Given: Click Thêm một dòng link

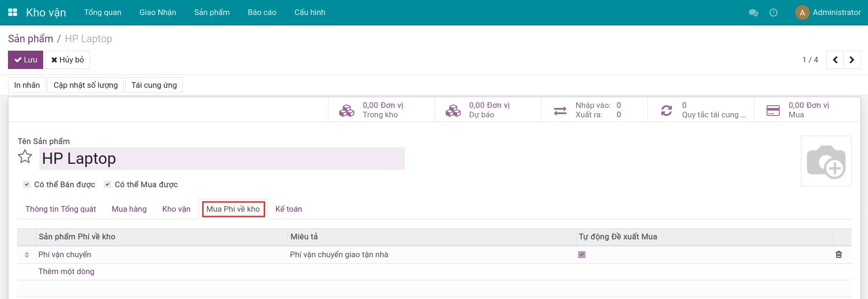Looking at the screenshot, I should (x=66, y=271).
